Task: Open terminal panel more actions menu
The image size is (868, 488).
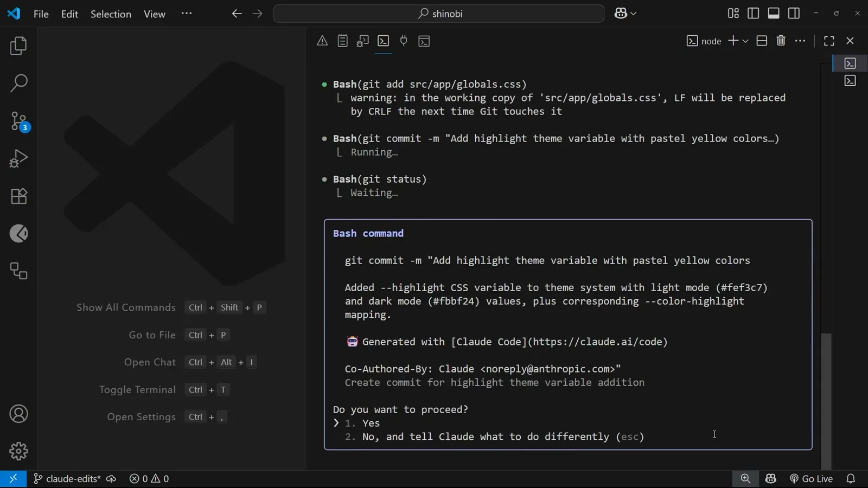Action: point(800,41)
